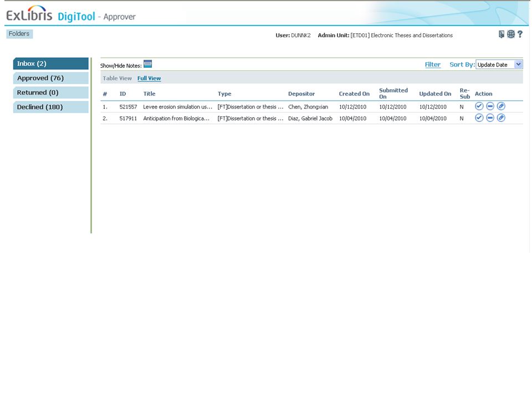Click the ID column header
The image size is (532, 399).
(122, 94)
